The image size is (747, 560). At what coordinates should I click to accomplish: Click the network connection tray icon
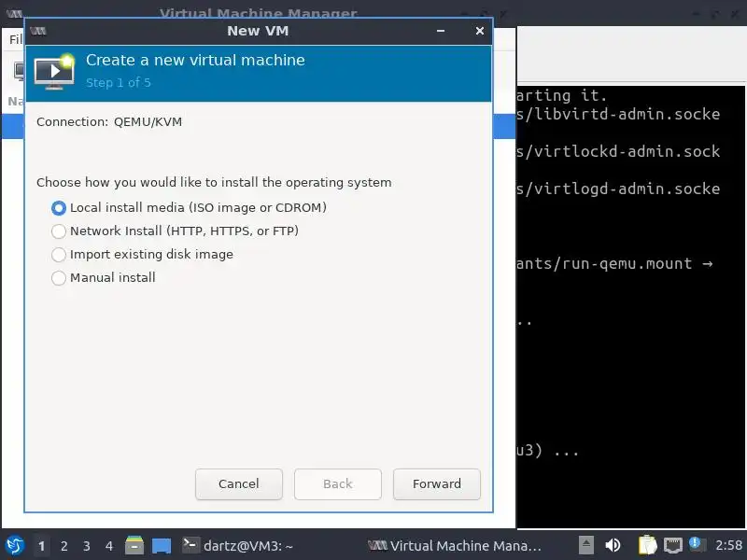point(673,545)
